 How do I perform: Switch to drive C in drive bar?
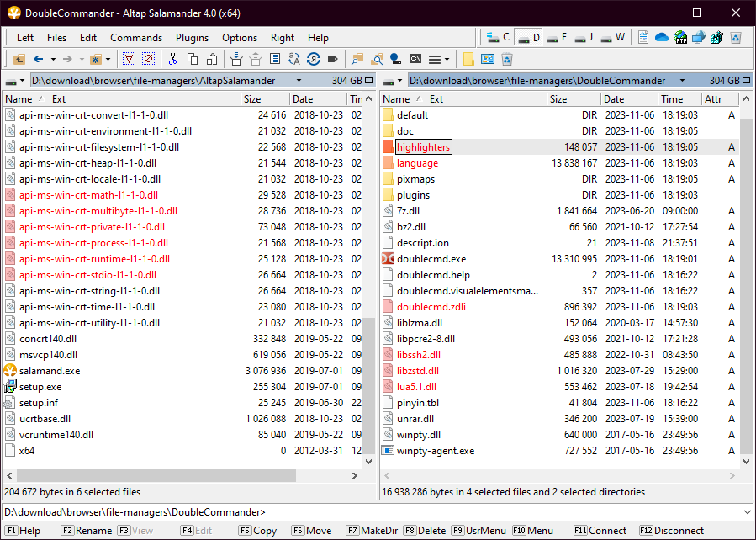(x=498, y=38)
